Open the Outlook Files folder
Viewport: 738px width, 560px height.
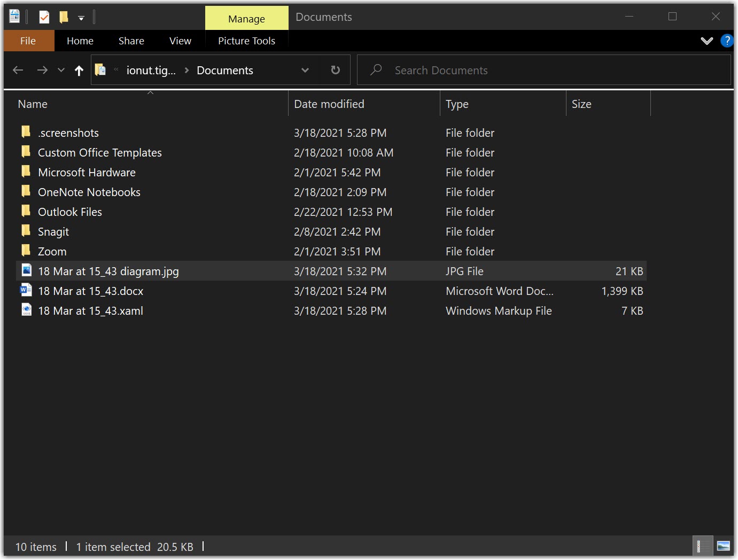69,212
